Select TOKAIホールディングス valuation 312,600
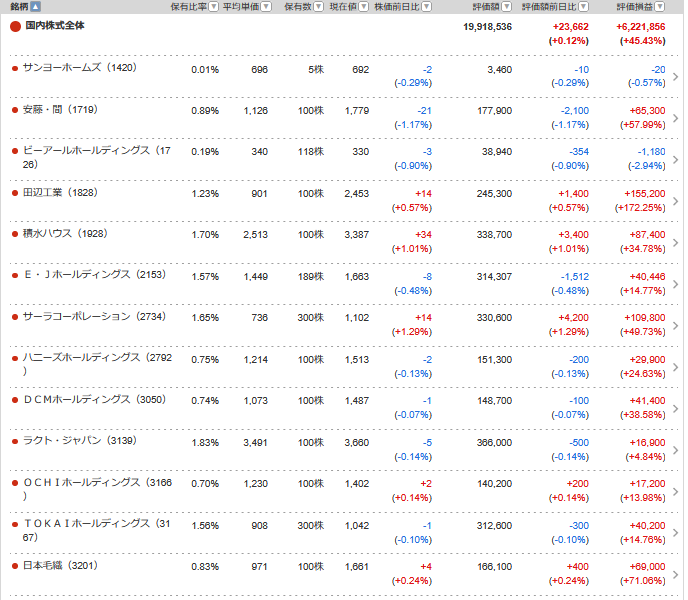The width and height of the screenshot is (688, 600). pyautogui.click(x=494, y=525)
